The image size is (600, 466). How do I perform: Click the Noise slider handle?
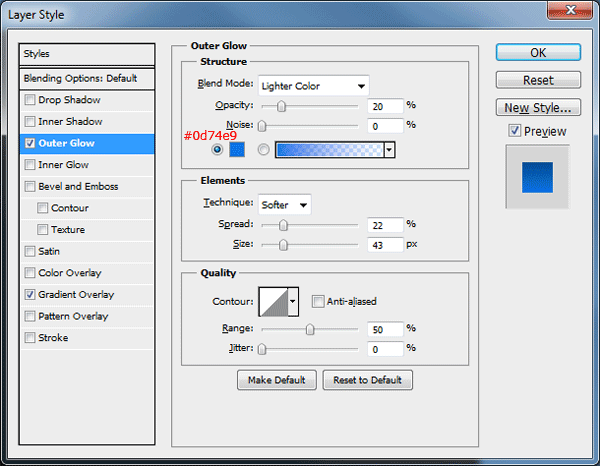[262, 126]
